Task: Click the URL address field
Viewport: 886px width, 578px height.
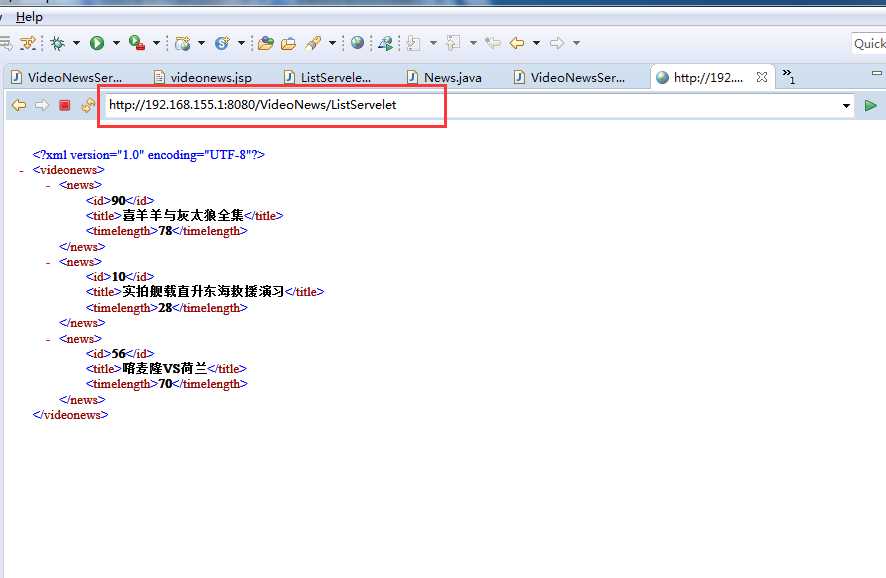Action: (x=472, y=105)
